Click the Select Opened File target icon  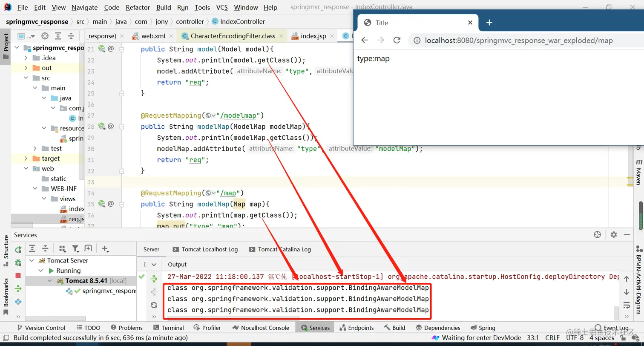pos(45,36)
